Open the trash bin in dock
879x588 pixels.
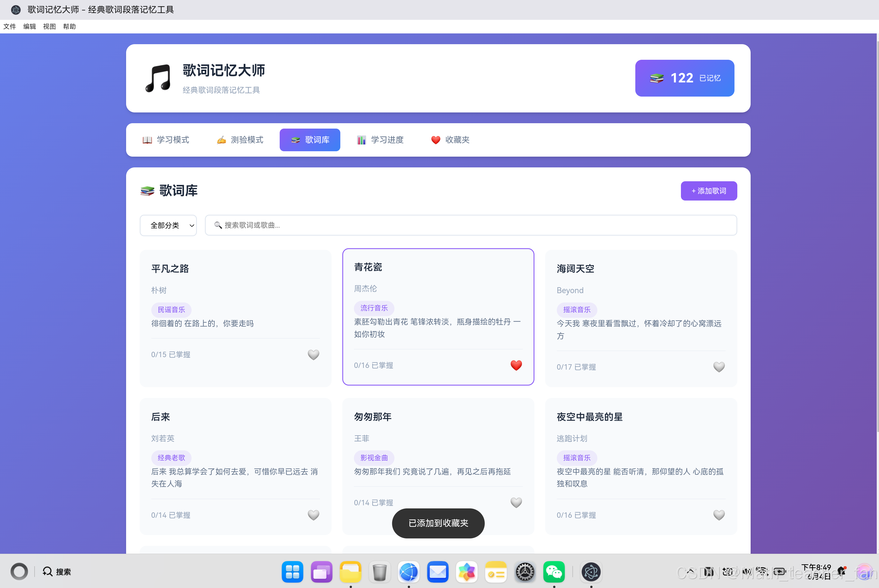[380, 572]
